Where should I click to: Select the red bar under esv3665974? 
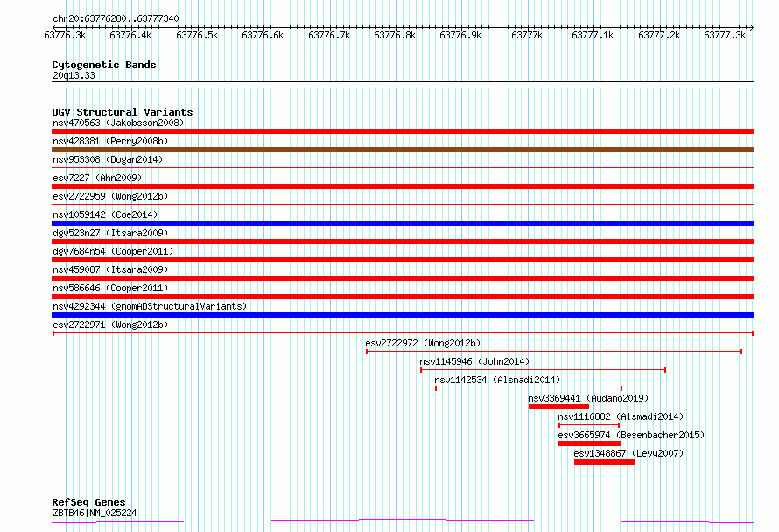589,444
